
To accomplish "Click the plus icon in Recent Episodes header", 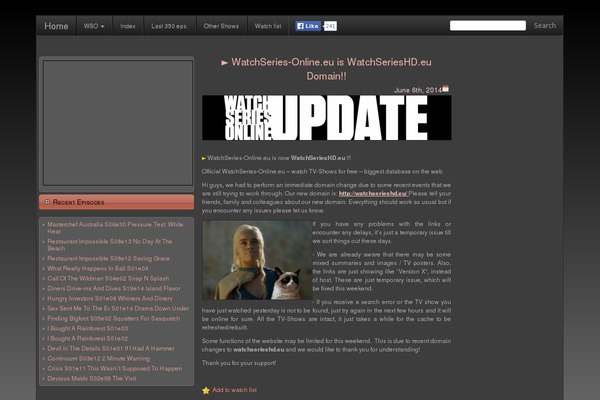I will [47, 202].
